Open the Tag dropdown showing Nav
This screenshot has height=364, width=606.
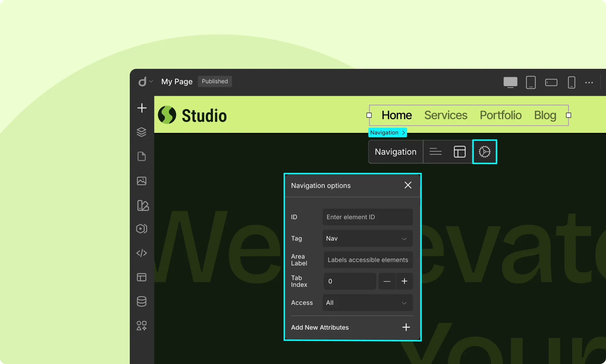[x=368, y=238]
